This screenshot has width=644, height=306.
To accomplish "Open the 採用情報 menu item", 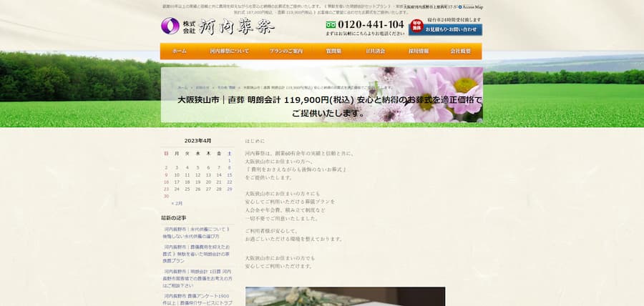I will point(418,51).
